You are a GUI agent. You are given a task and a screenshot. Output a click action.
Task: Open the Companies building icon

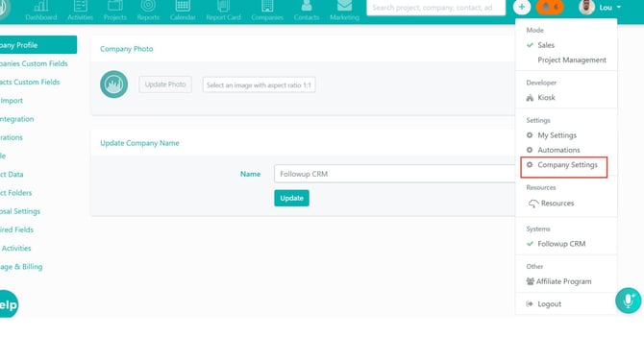click(x=267, y=6)
